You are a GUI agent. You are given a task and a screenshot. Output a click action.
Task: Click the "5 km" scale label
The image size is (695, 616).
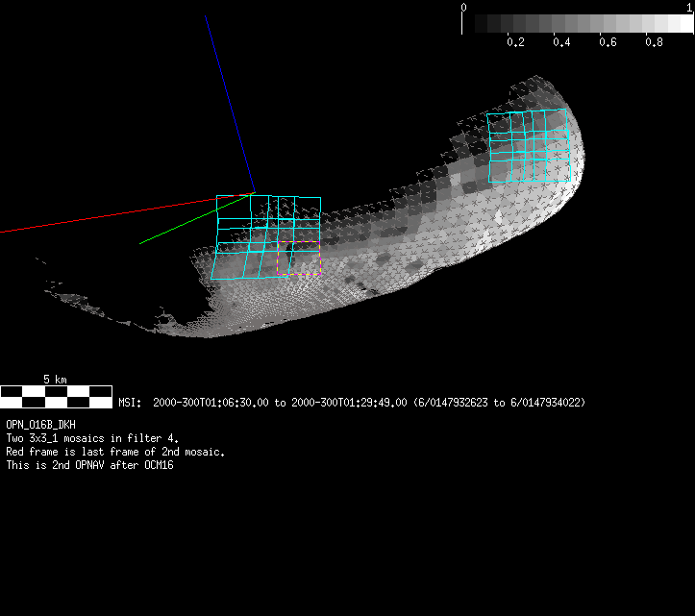click(55, 380)
